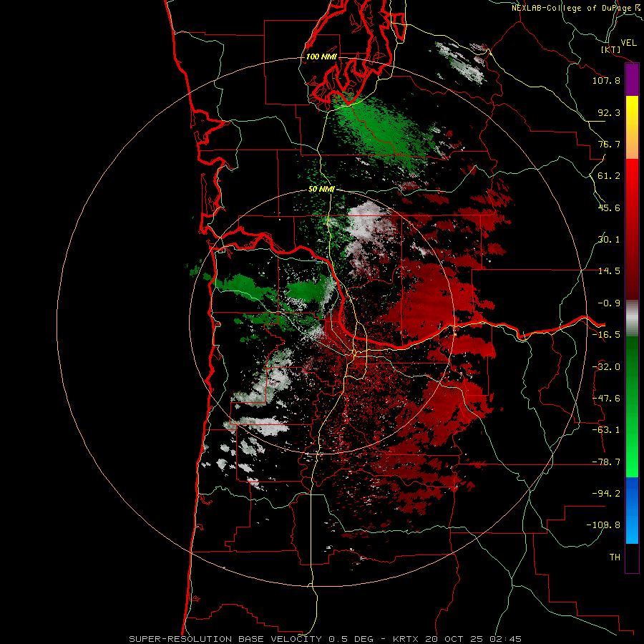This screenshot has width=644, height=644.
Task: Select the -0.9 scale value
Action: click(x=609, y=303)
